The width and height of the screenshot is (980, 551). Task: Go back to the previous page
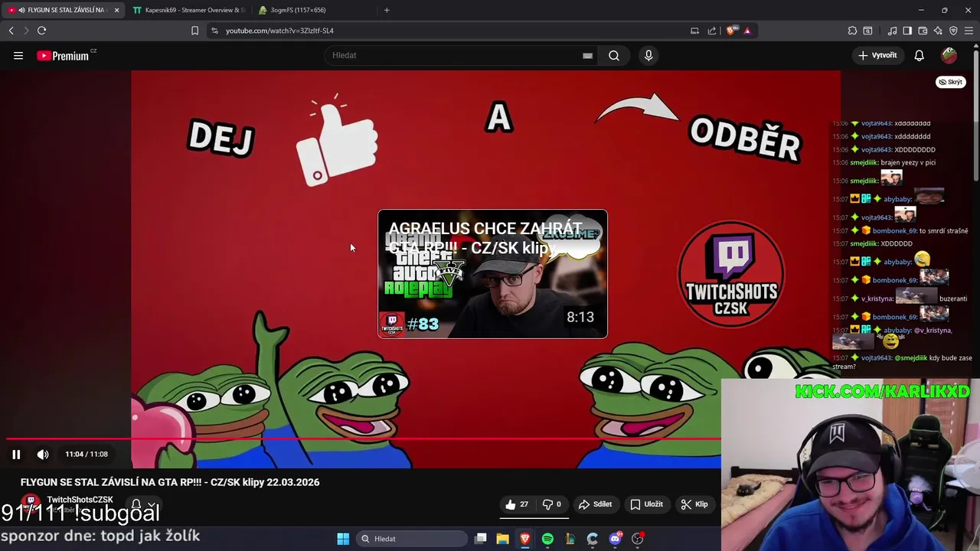11,31
